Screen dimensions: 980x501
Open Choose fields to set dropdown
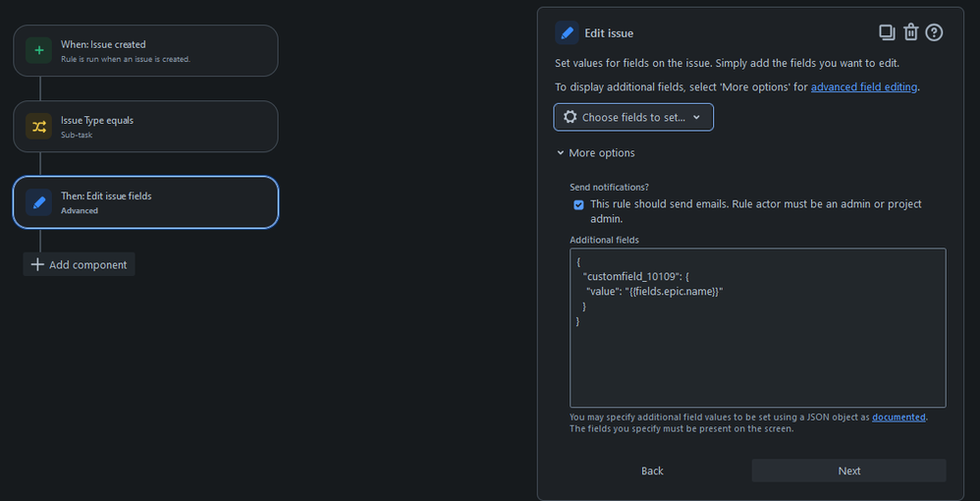[633, 117]
